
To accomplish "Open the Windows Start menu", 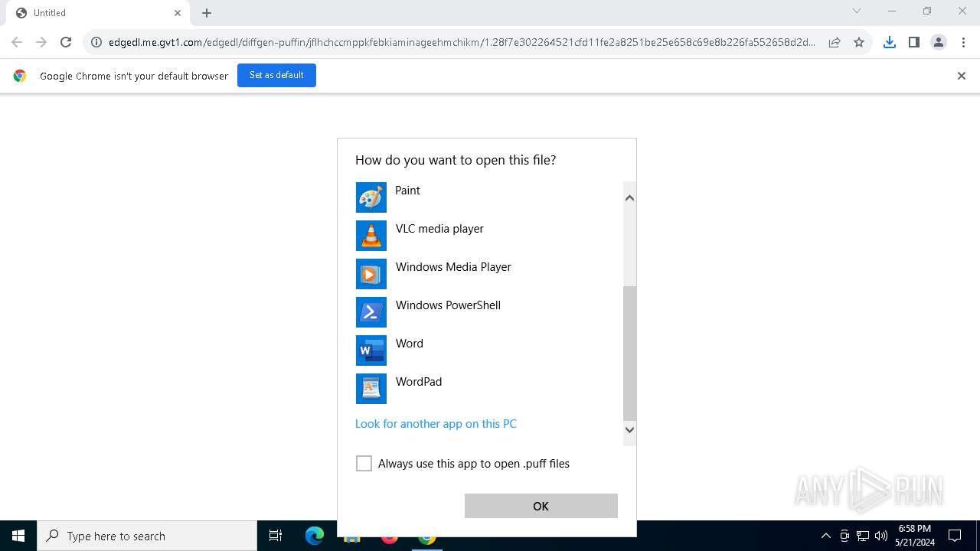I will point(18,536).
